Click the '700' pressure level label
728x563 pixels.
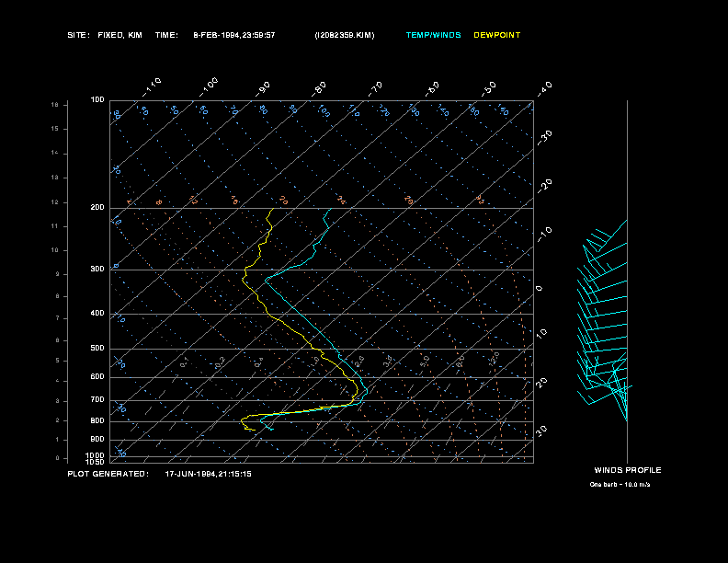tap(97, 399)
